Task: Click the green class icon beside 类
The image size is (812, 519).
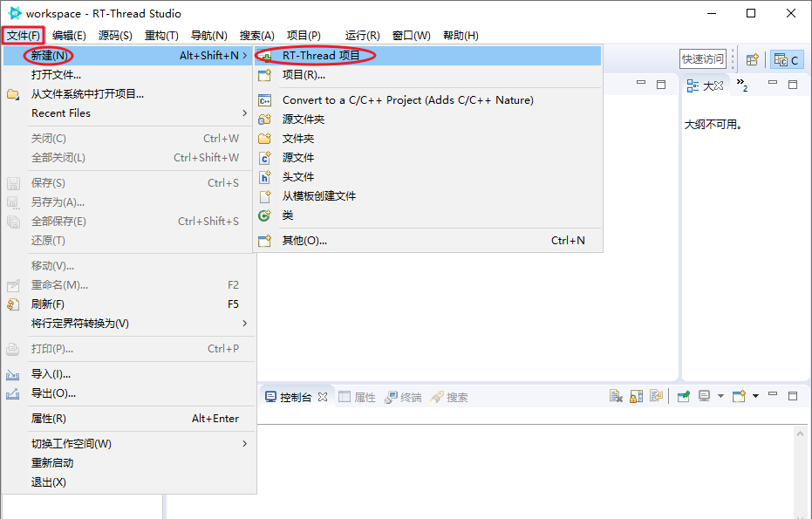Action: [265, 215]
